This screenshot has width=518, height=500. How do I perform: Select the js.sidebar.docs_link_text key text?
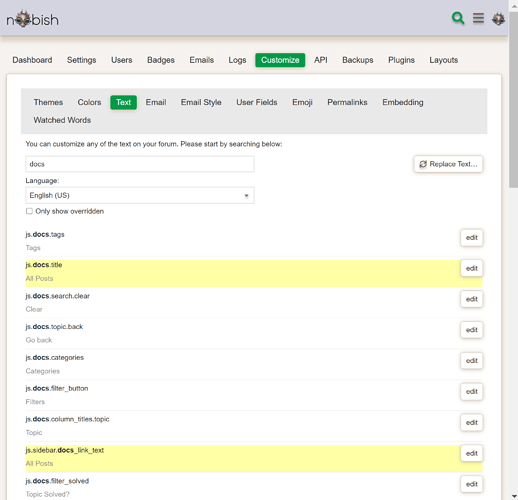(65, 450)
